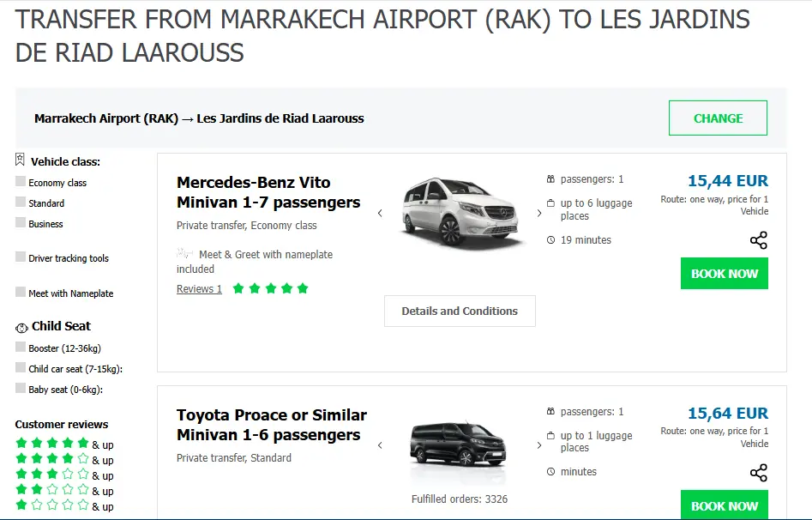Image resolution: width=812 pixels, height=520 pixels.
Task: Open Details and Conditions for the Vito transfer
Action: [460, 311]
